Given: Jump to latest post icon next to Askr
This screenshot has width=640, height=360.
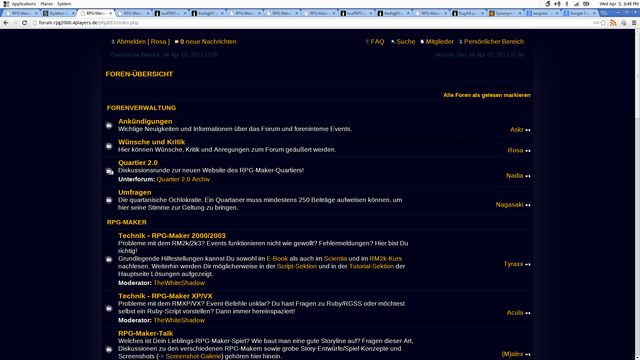Looking at the screenshot, I should click(528, 130).
